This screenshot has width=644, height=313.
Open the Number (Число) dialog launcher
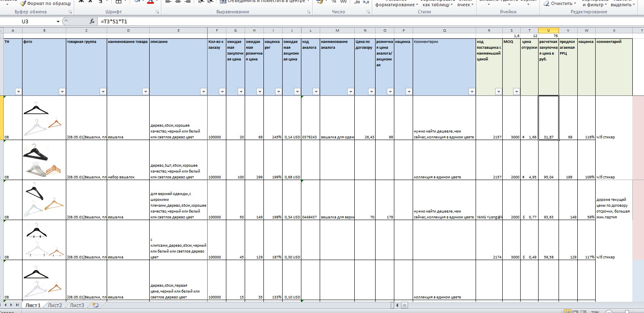click(368, 12)
